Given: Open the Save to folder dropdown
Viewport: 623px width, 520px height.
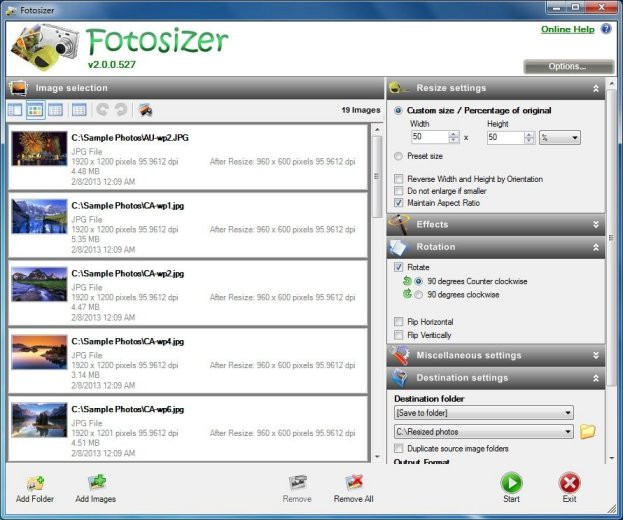Looking at the screenshot, I should (x=484, y=413).
